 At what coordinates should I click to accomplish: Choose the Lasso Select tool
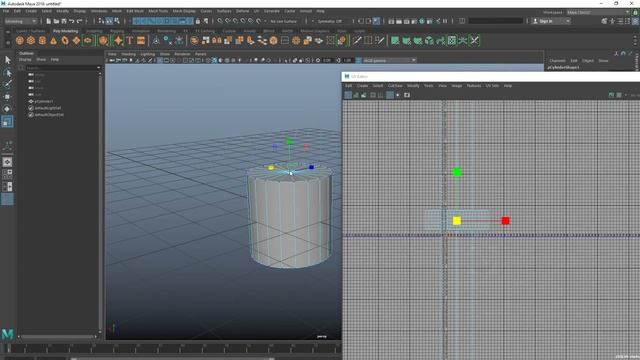click(7, 73)
